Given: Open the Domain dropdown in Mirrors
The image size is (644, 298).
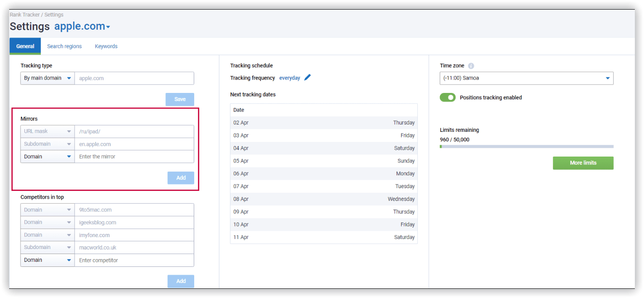Looking at the screenshot, I should [x=48, y=157].
